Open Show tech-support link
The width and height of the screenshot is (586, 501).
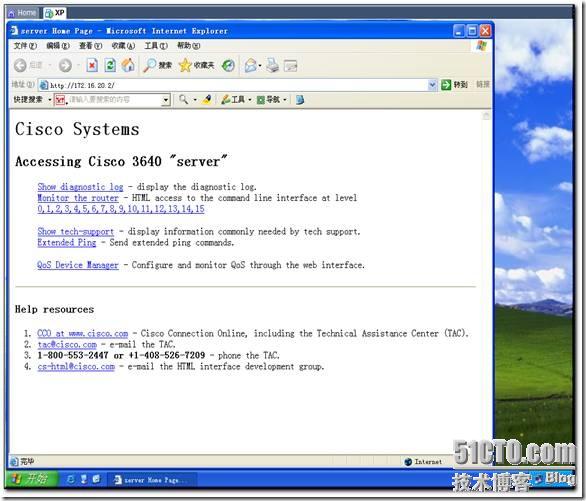pyautogui.click(x=75, y=232)
